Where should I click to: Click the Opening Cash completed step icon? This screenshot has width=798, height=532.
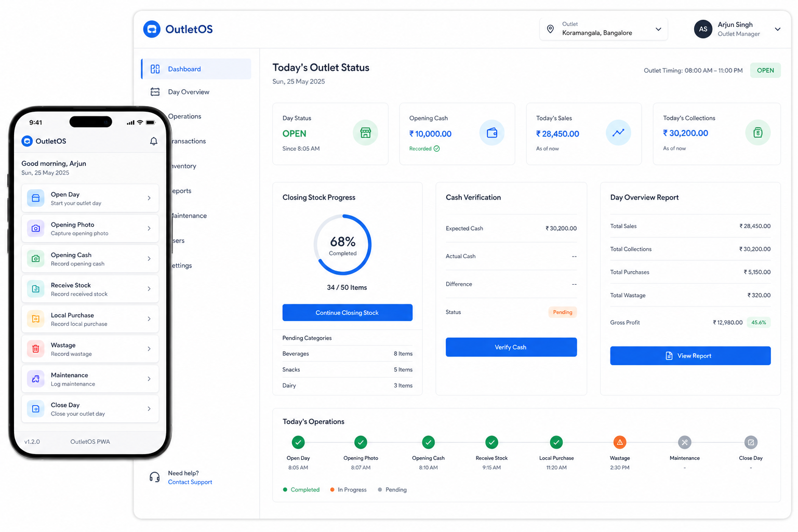tap(428, 443)
